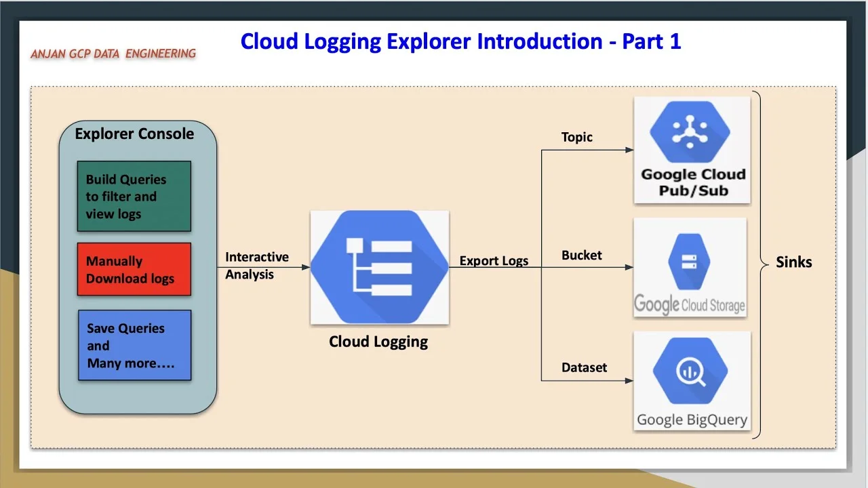This screenshot has height=488, width=868.
Task: Click the Build Queries to filter logs box
Action: (x=134, y=196)
